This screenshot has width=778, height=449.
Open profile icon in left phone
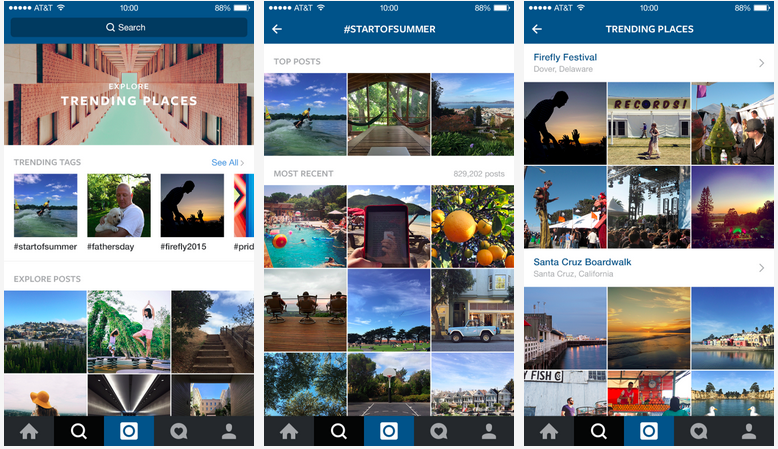[229, 431]
